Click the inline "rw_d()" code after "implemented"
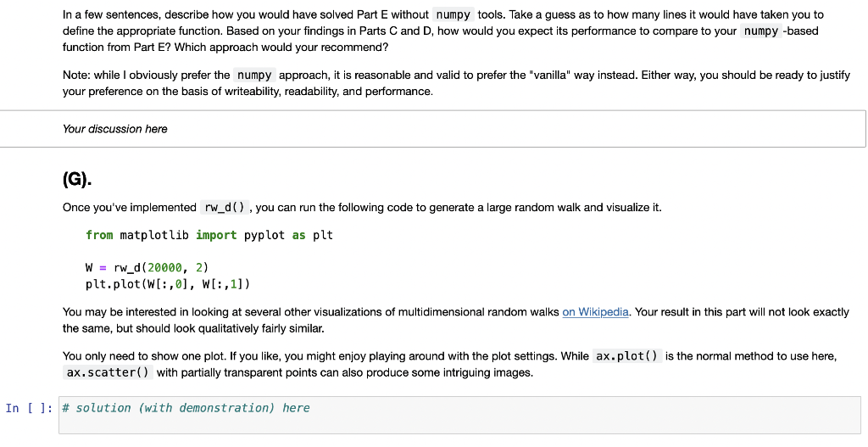The width and height of the screenshot is (868, 447). 225,208
